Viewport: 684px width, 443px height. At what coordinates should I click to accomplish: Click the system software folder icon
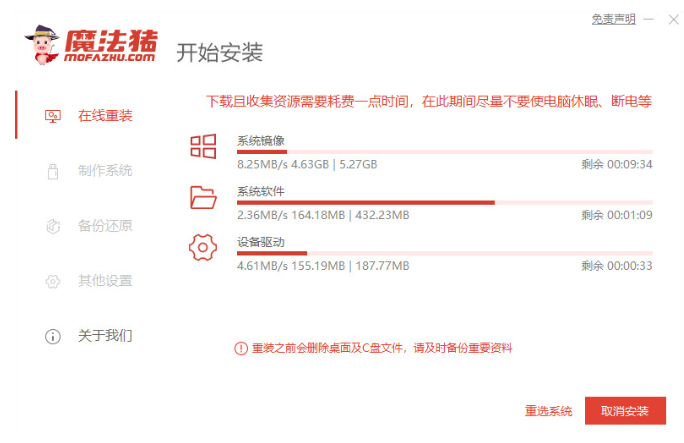203,197
